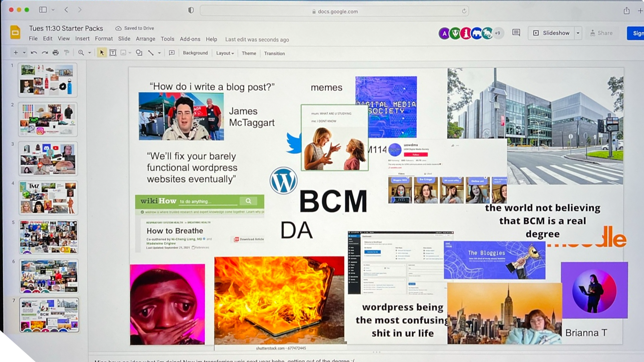Select slide 5 thumbnail
This screenshot has width=644, height=362.
click(x=49, y=237)
